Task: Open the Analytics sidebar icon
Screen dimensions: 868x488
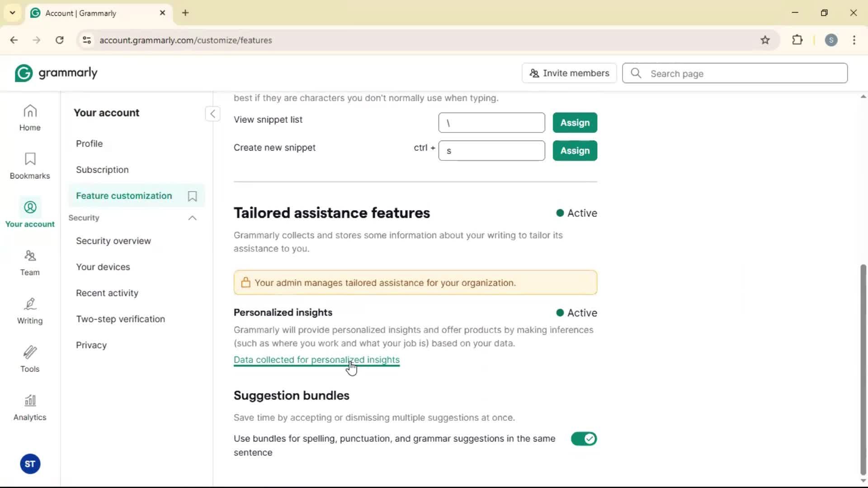Action: pyautogui.click(x=30, y=408)
